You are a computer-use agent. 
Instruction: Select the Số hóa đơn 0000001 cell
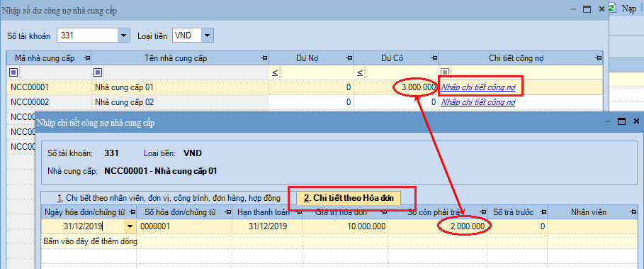tap(184, 226)
